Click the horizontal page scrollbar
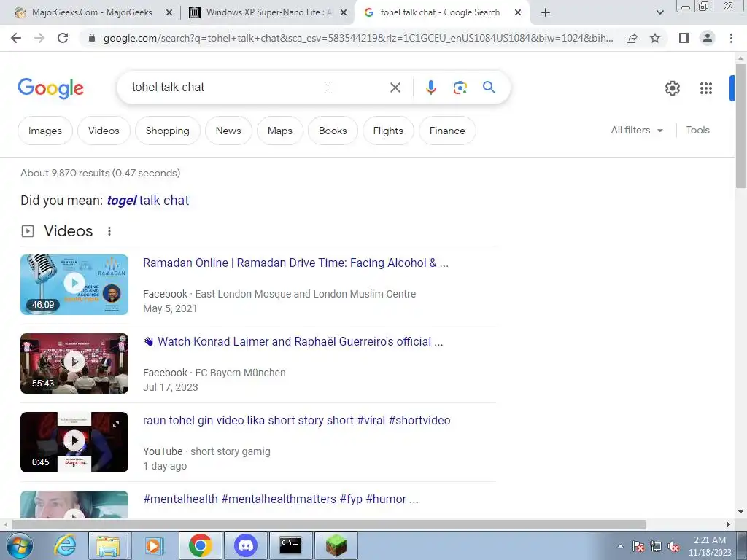This screenshot has height=560, width=747. click(329, 524)
